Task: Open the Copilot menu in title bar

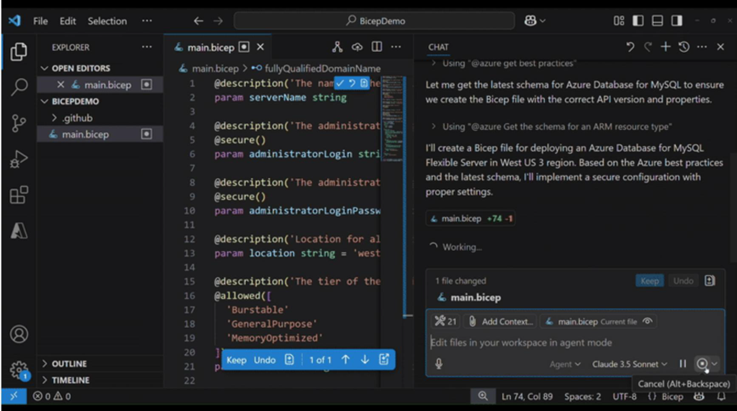Action: tap(534, 21)
